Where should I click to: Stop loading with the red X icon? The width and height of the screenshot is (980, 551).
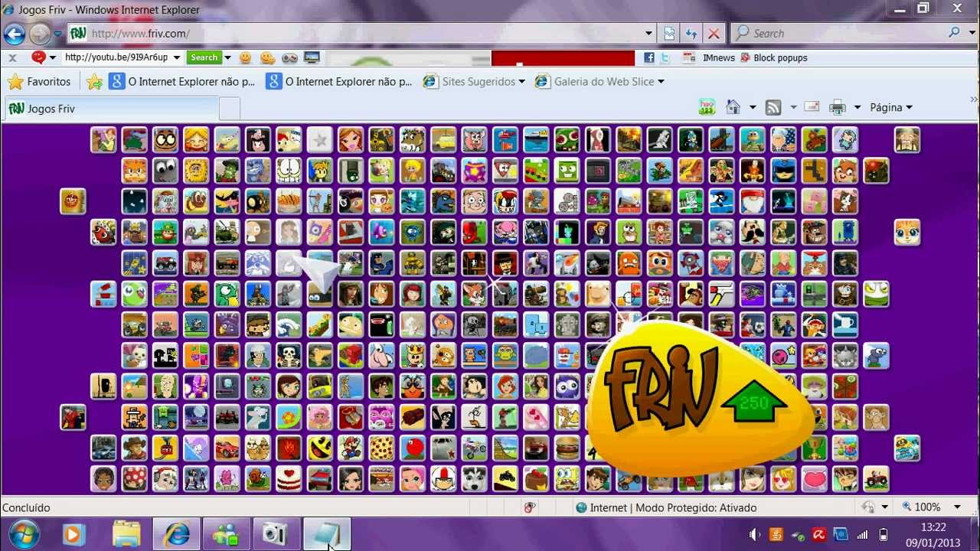coord(714,34)
